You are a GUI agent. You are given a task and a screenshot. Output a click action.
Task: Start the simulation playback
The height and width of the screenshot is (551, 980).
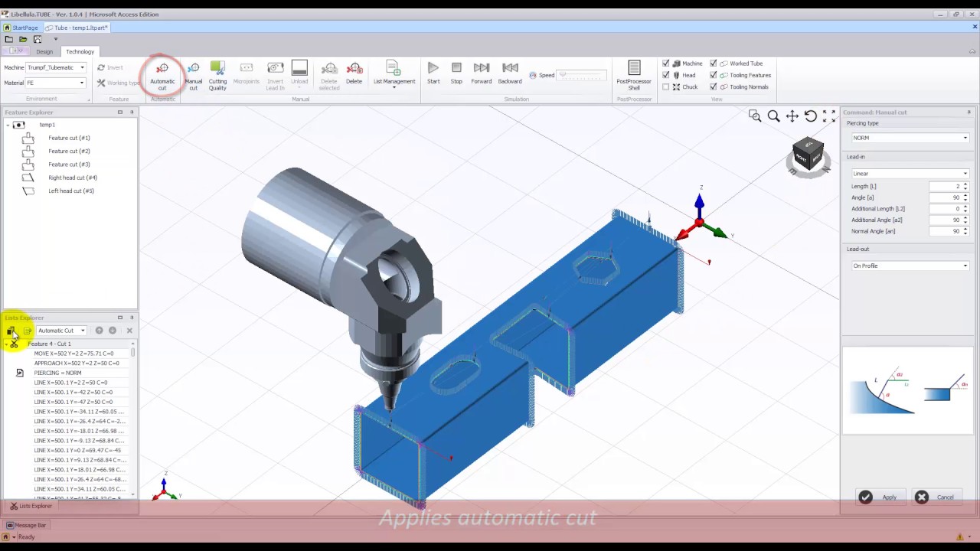[433, 73]
